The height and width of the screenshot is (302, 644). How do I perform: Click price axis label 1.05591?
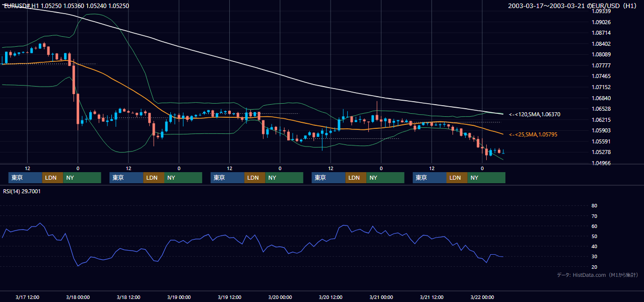point(601,141)
